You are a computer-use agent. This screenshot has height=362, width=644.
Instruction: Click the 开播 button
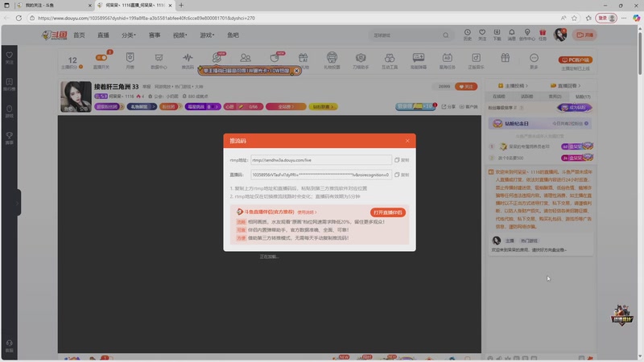click(585, 35)
